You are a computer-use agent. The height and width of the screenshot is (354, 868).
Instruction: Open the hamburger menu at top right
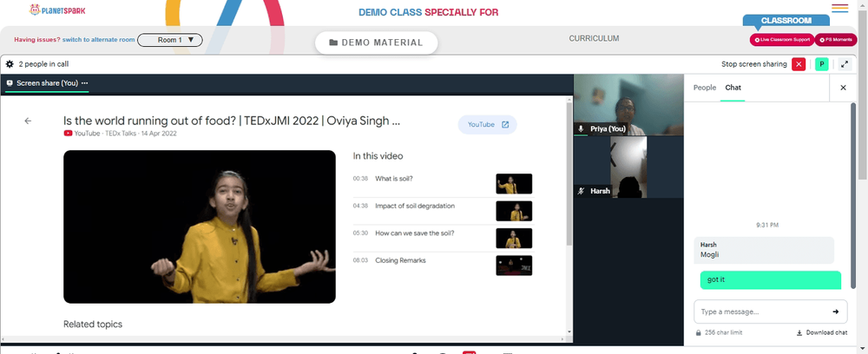[839, 8]
